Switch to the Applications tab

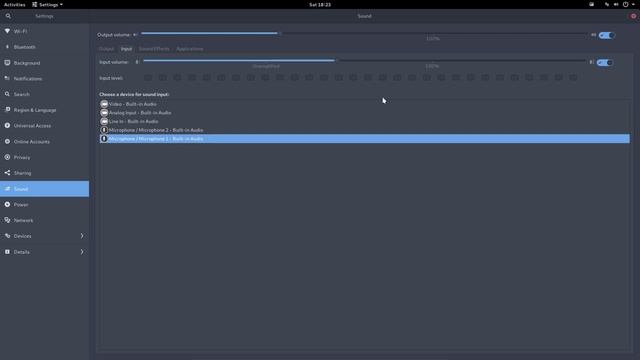[x=190, y=49]
